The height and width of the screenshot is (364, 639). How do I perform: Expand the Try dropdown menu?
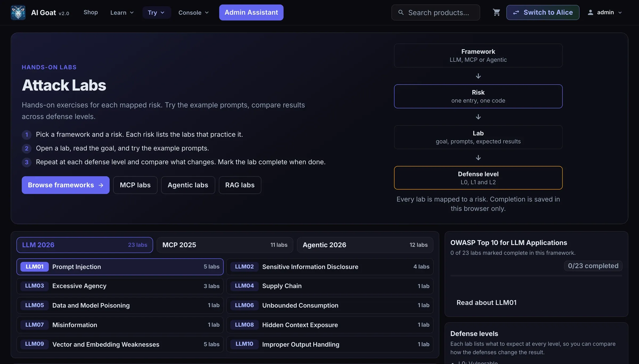pyautogui.click(x=156, y=13)
